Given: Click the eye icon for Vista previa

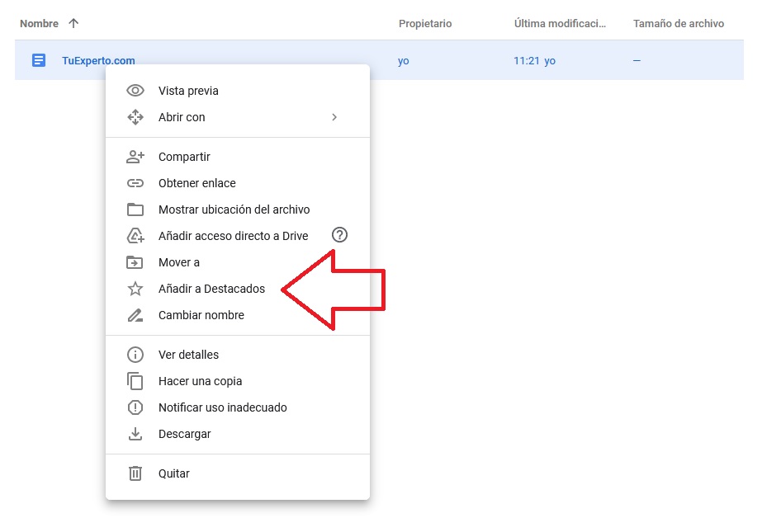Looking at the screenshot, I should [135, 91].
